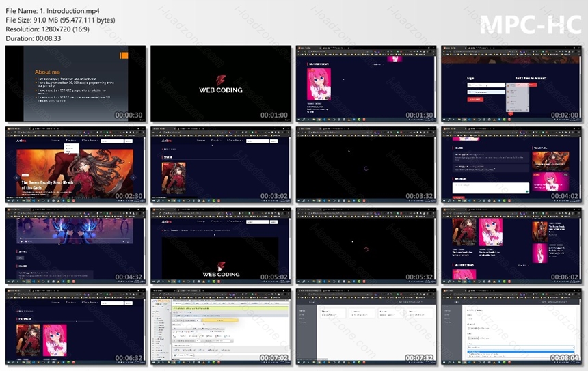Image resolution: width=588 pixels, height=371 pixels.
Task: Click the Duration 00:08:33 line
Action: point(34,38)
